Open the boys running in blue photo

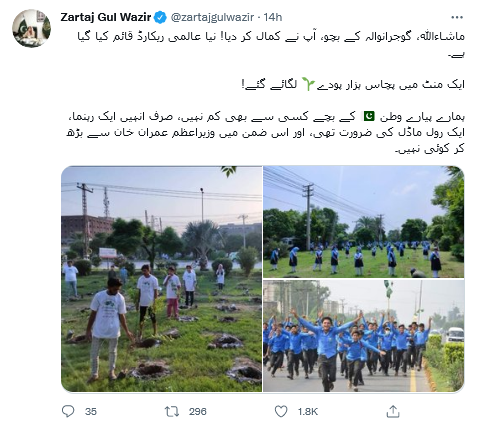(x=364, y=336)
